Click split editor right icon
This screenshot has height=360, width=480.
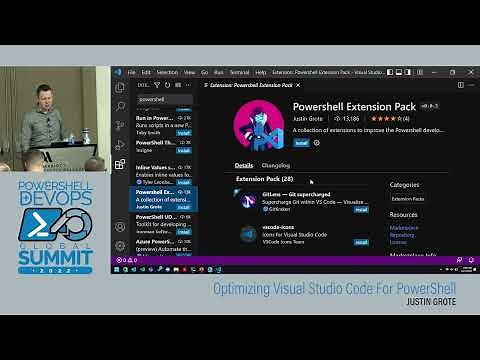coord(461,85)
